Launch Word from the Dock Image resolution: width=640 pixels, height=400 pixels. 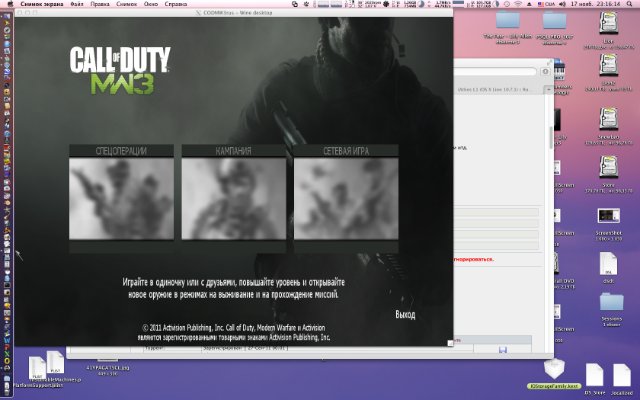[x=7, y=340]
